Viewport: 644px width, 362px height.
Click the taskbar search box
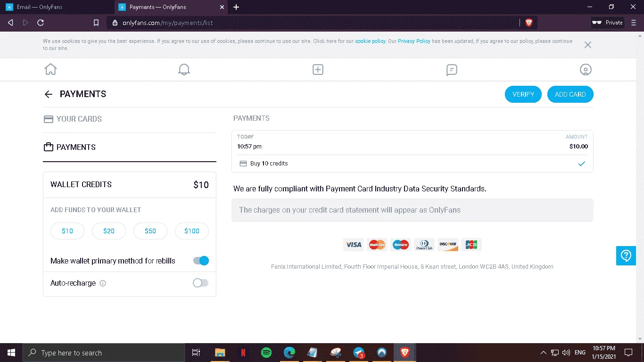[104, 353]
